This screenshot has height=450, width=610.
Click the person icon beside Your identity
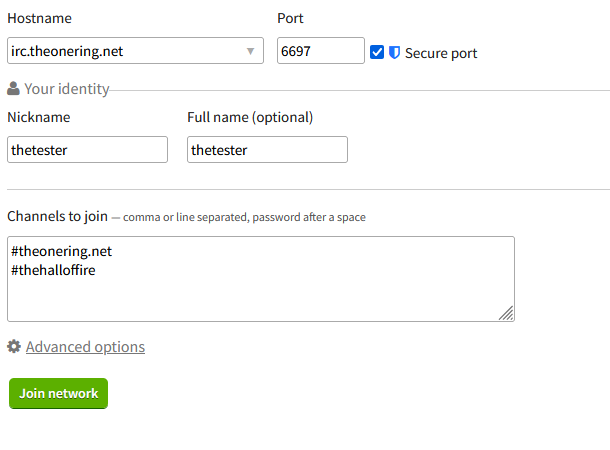click(x=13, y=88)
